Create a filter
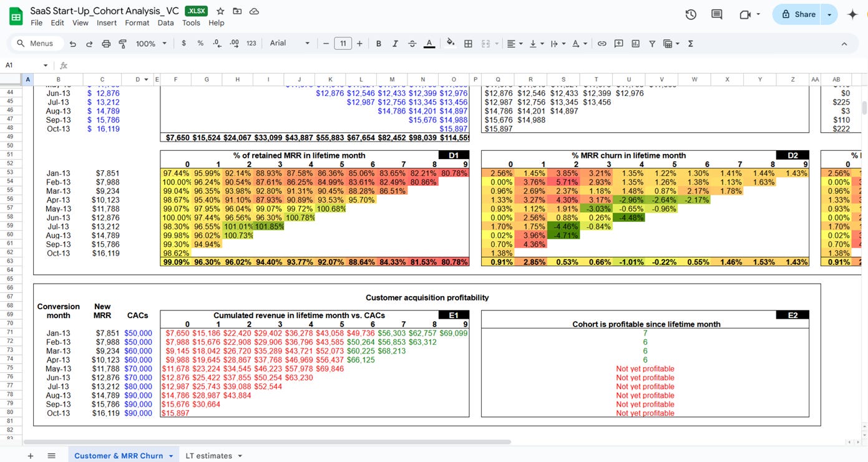Image resolution: width=868 pixels, height=462 pixels. coord(652,43)
